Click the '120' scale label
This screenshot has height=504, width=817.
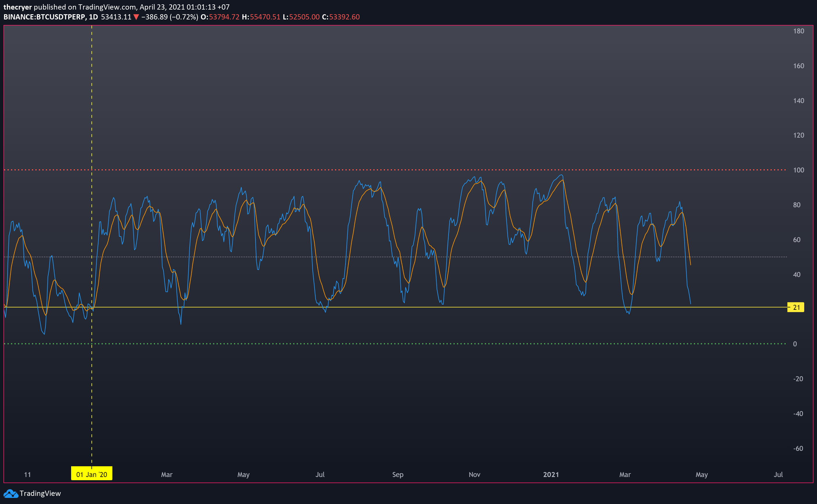click(x=799, y=135)
